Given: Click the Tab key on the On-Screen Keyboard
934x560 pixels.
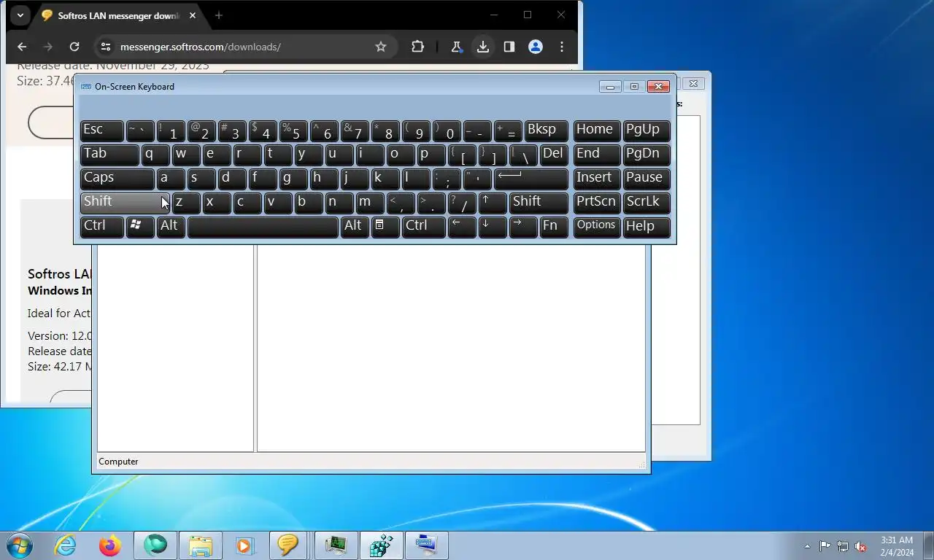Looking at the screenshot, I should 109,155.
